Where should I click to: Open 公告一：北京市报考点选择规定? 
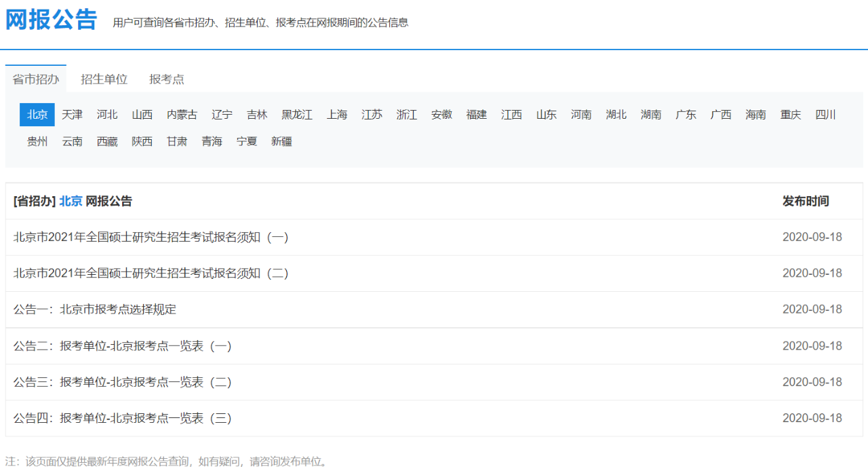pyautogui.click(x=95, y=309)
